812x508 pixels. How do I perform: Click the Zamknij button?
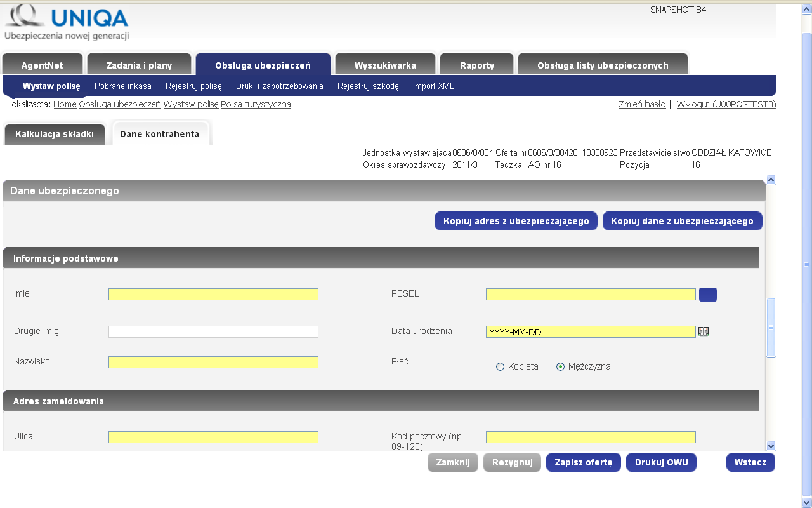click(453, 462)
